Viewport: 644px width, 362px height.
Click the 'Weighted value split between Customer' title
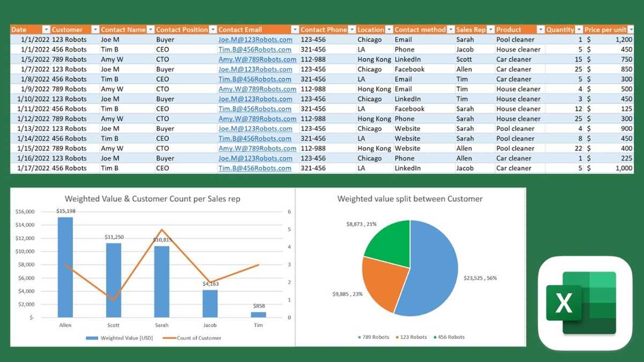410,199
